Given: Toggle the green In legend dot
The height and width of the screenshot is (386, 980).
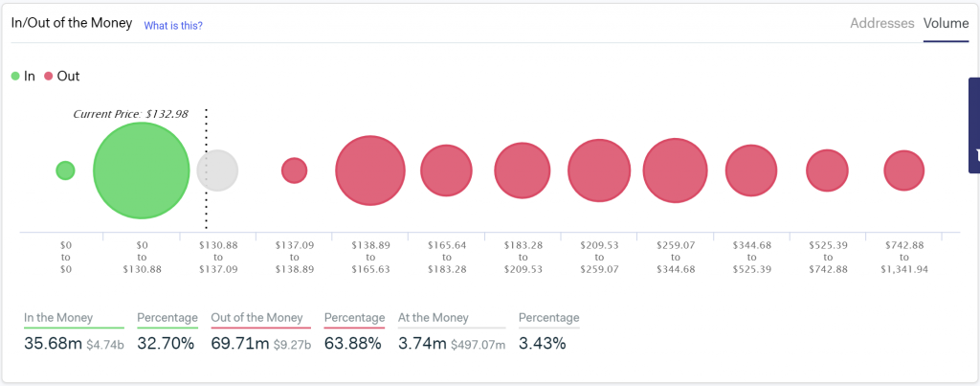Looking at the screenshot, I should [x=15, y=76].
